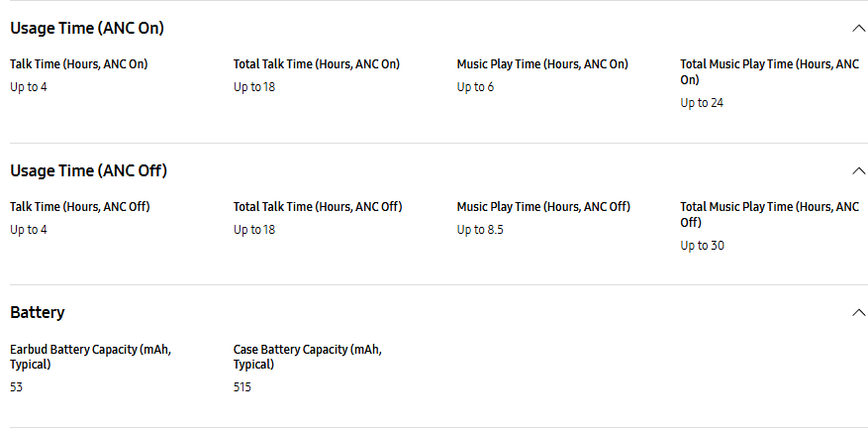Select Total Music Play Time (ANC Off) label
This screenshot has height=428, width=868.
[769, 214]
